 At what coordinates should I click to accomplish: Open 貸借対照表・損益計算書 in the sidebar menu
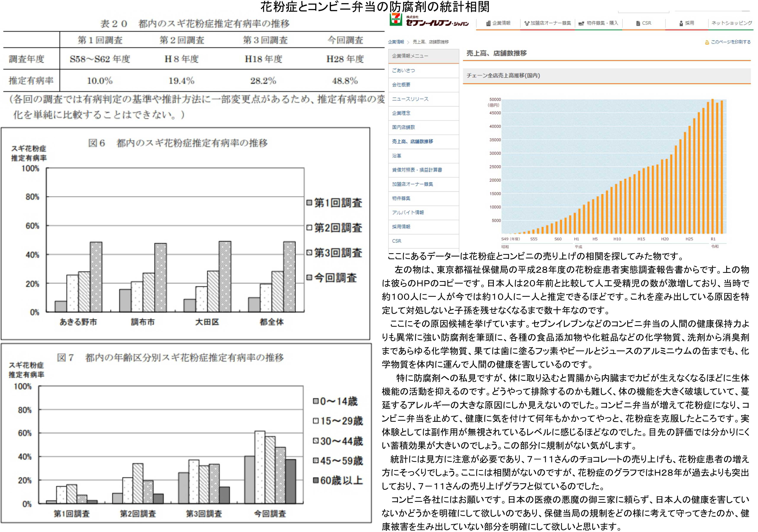click(423, 170)
